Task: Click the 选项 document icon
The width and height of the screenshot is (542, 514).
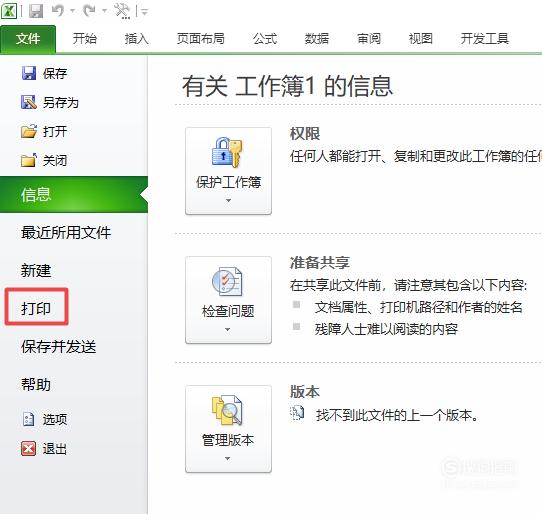Action: [x=28, y=419]
